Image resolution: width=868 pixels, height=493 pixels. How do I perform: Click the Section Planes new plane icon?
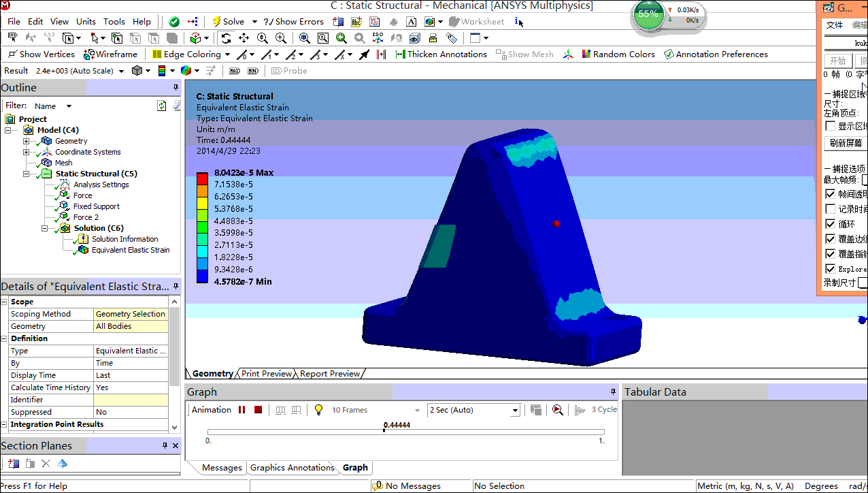coord(14,464)
